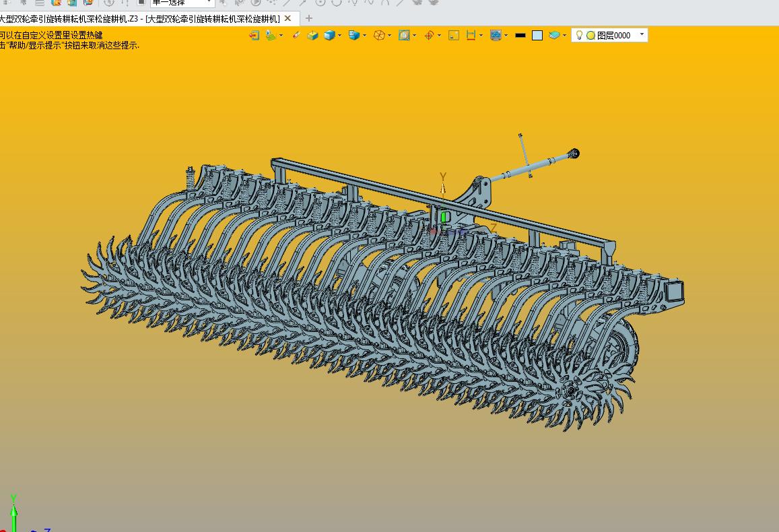The width and height of the screenshot is (779, 532).
Task: Click the exit icon in the view toolbar
Action: tap(254, 35)
